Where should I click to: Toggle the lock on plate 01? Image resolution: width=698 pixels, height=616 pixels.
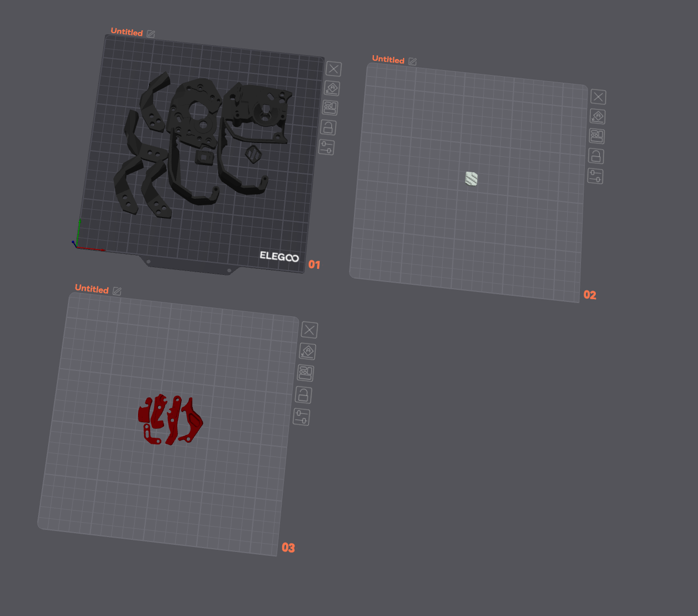point(328,128)
